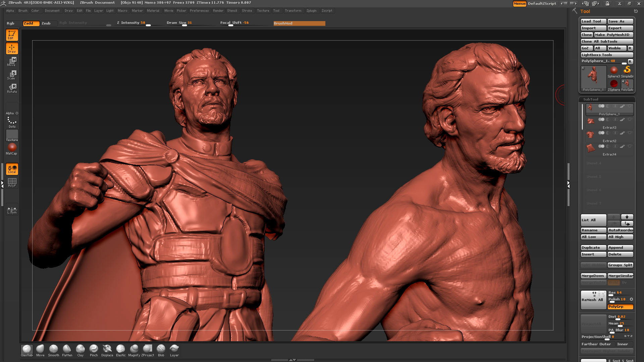644x362 pixels.
Task: Pick the Blob brush
Action: [x=161, y=349]
